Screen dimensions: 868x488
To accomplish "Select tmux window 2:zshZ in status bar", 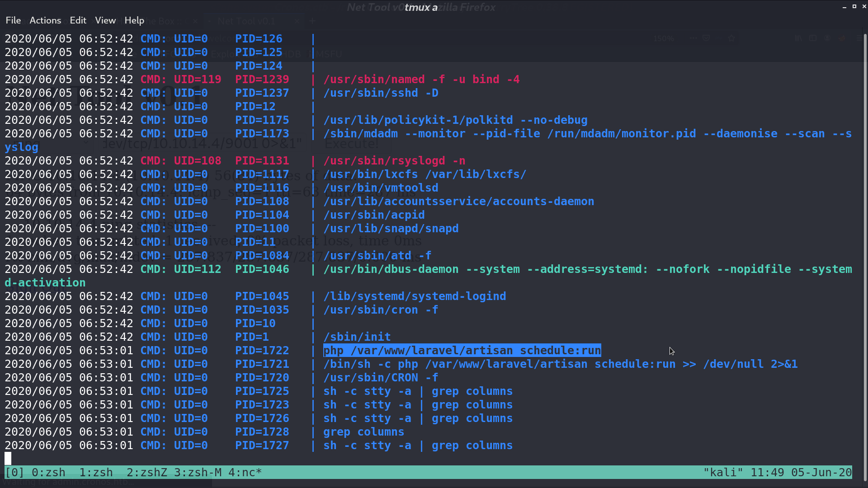I will 147,473.
